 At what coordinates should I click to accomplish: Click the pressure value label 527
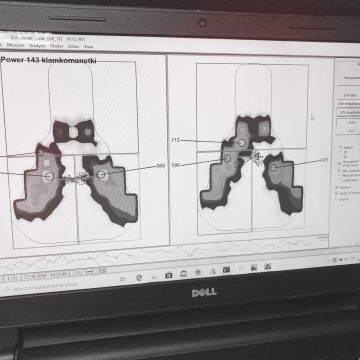pos(325,160)
